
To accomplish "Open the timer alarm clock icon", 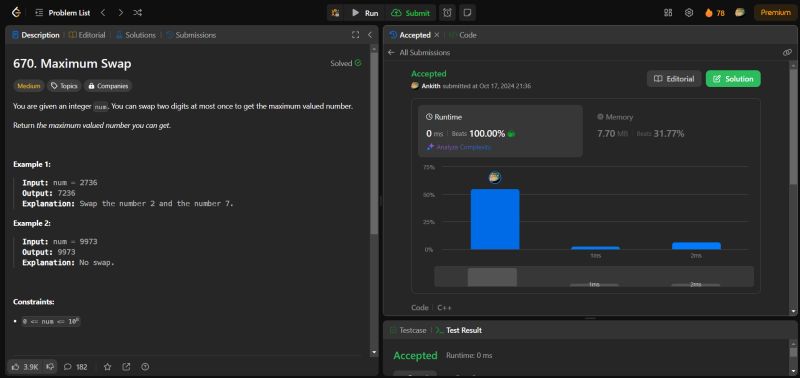I will coord(447,13).
